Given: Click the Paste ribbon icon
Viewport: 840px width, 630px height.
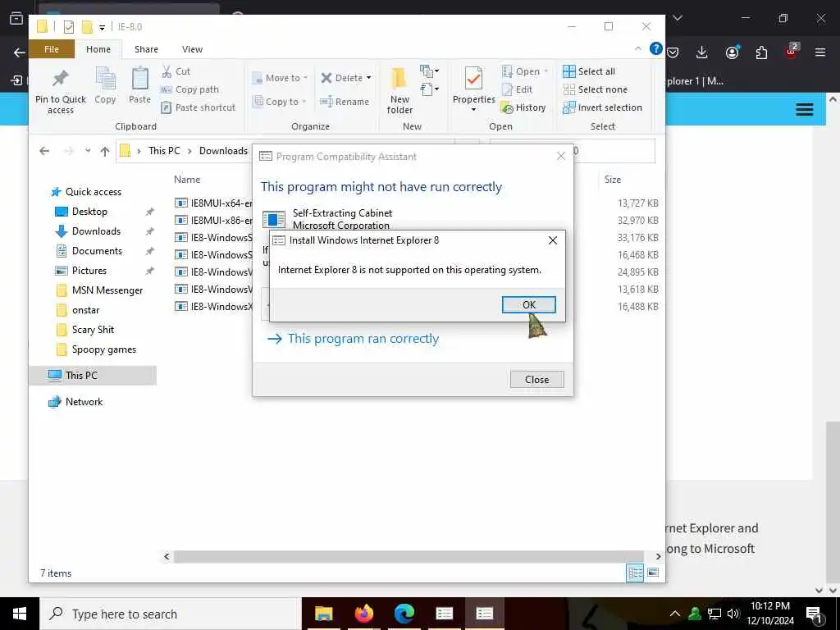Looking at the screenshot, I should pyautogui.click(x=139, y=85).
